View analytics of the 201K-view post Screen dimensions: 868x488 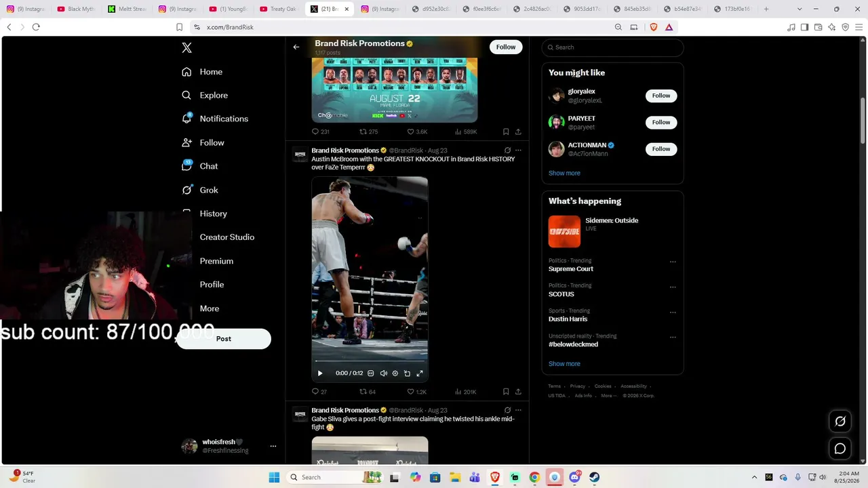466,392
